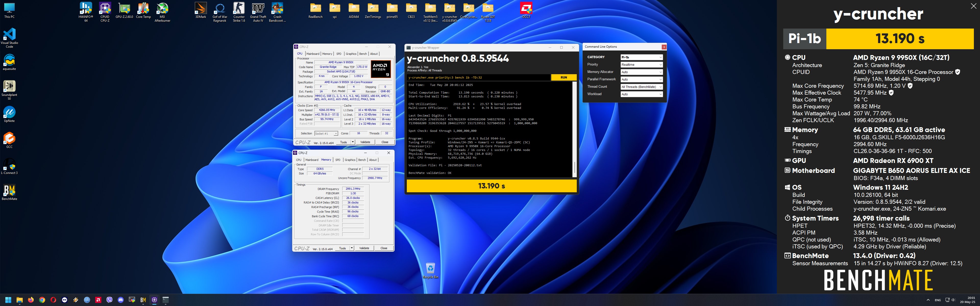Select the Core Temp desktop shortcut

143,10
